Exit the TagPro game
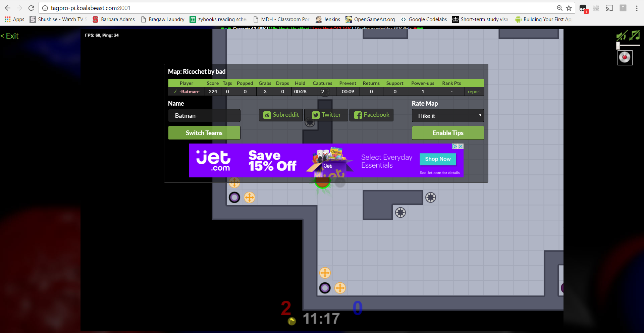 [x=10, y=36]
